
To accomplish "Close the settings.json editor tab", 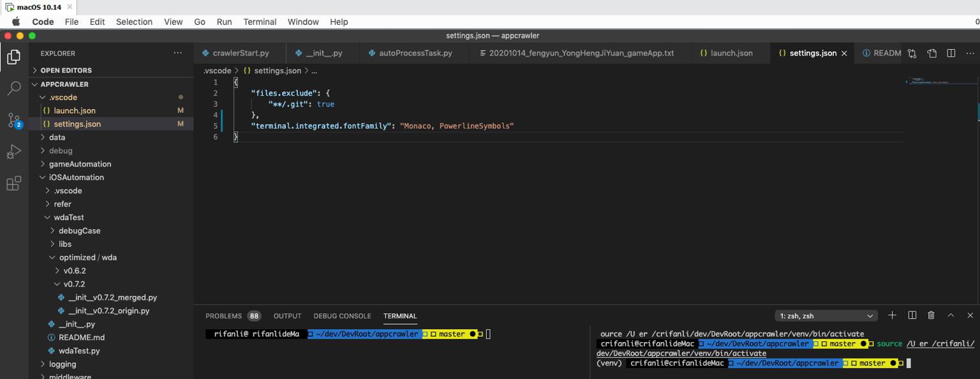I will [x=844, y=54].
